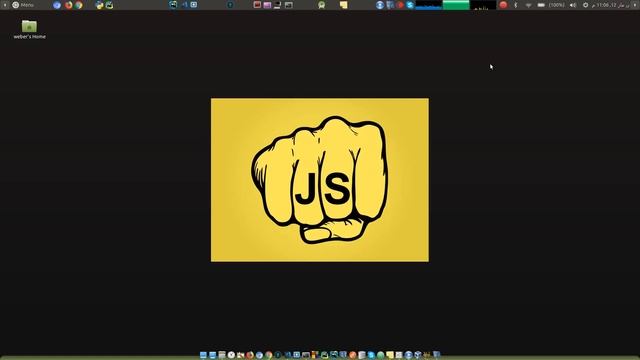Launch Firefox from the top panel launchers
This screenshot has width=640, height=360.
68,5
